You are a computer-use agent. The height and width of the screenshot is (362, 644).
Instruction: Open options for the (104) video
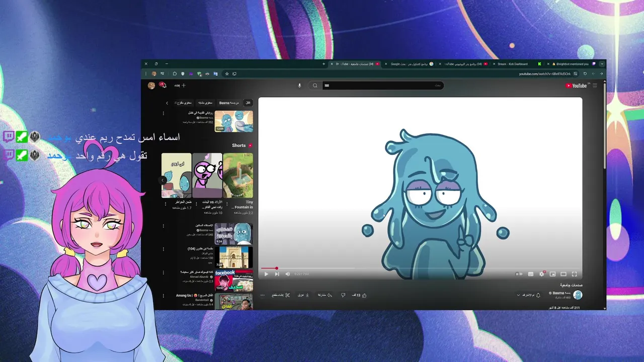coord(163,249)
